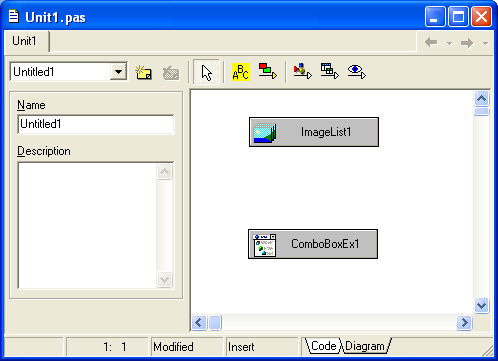Screen dimensions: 498x361
Task: Select the Lookup eye connector tool
Action: point(356,71)
